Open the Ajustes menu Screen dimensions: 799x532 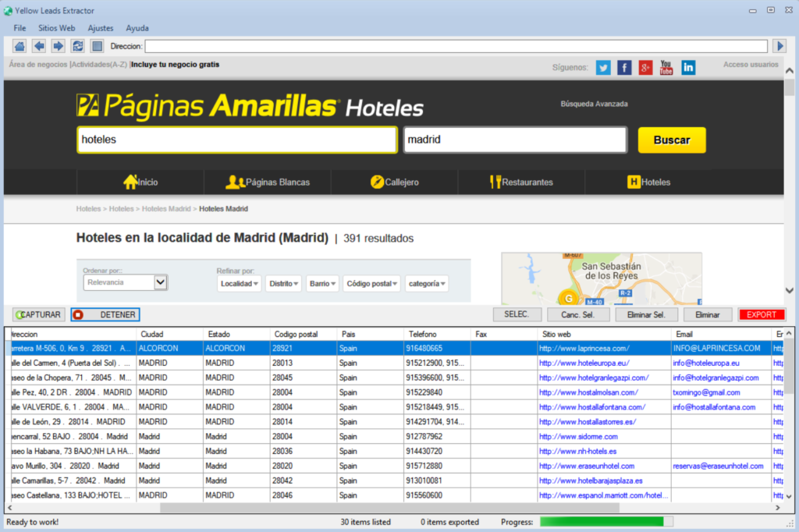point(101,28)
